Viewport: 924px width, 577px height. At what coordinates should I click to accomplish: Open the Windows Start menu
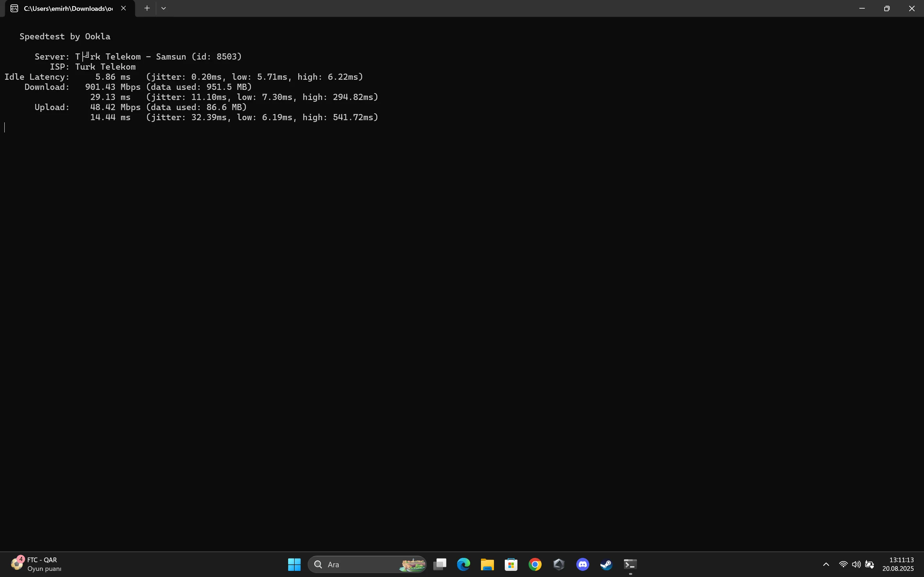click(x=294, y=564)
